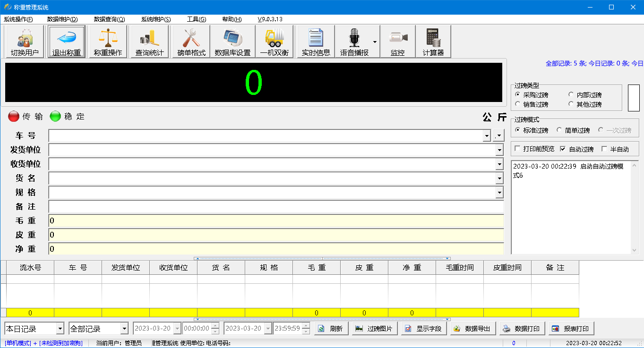This screenshot has width=644, height=348.
Task: Open the 帮助(H) menu
Action: (232, 19)
